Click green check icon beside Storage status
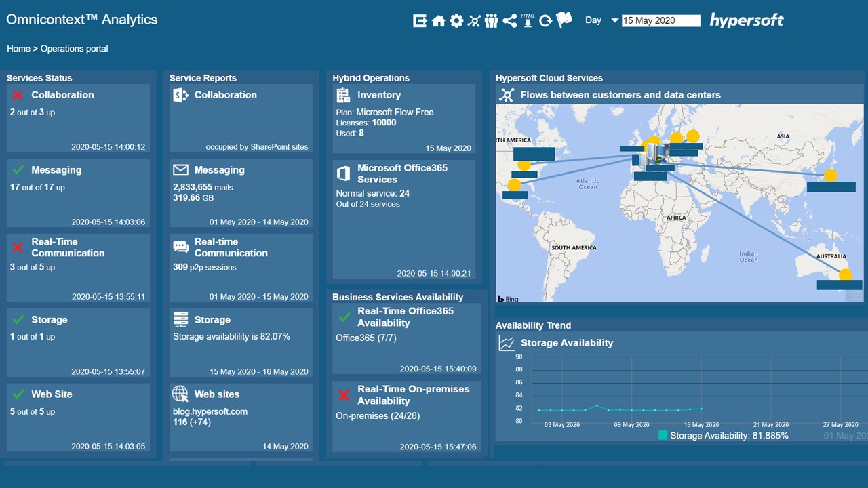Viewport: 868px width, 488px height. pyautogui.click(x=18, y=320)
